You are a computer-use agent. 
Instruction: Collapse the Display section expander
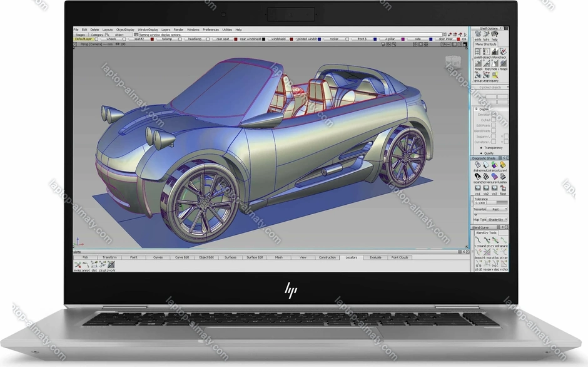coord(477,109)
